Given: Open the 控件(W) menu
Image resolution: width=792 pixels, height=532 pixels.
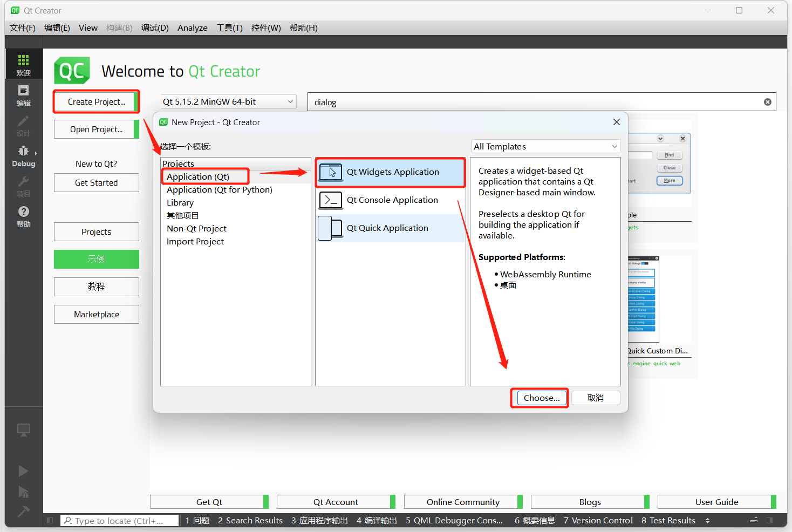Looking at the screenshot, I should (266, 28).
